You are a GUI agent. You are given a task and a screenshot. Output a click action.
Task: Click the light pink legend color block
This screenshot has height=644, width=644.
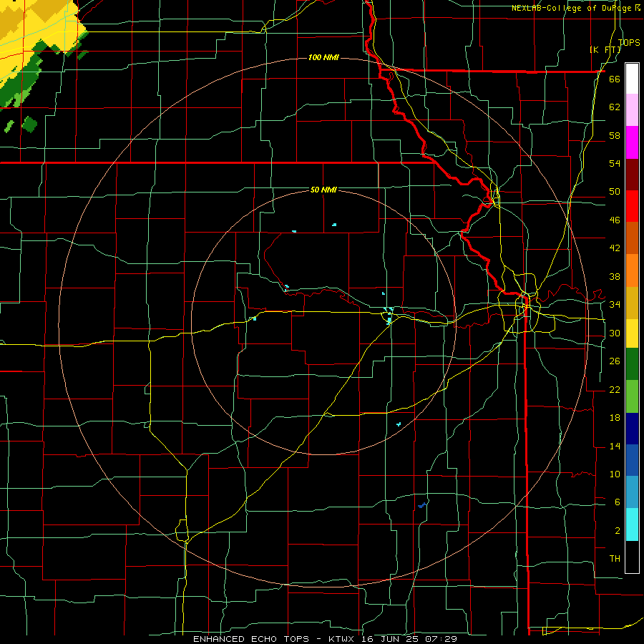pos(632,109)
